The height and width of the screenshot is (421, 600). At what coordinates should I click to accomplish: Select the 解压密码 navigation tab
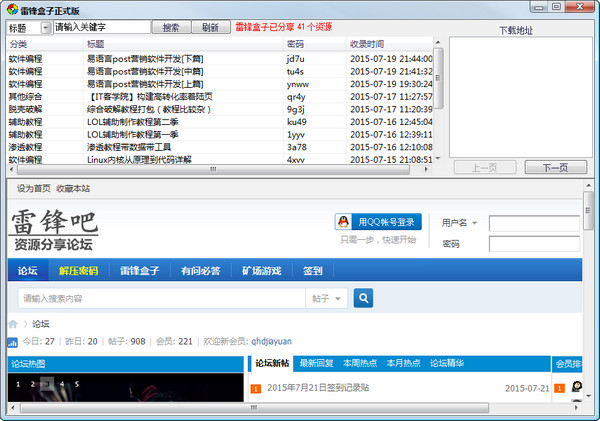pos(78,271)
